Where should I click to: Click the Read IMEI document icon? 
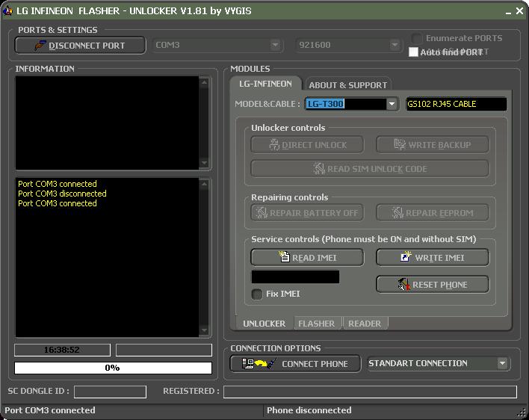point(284,257)
